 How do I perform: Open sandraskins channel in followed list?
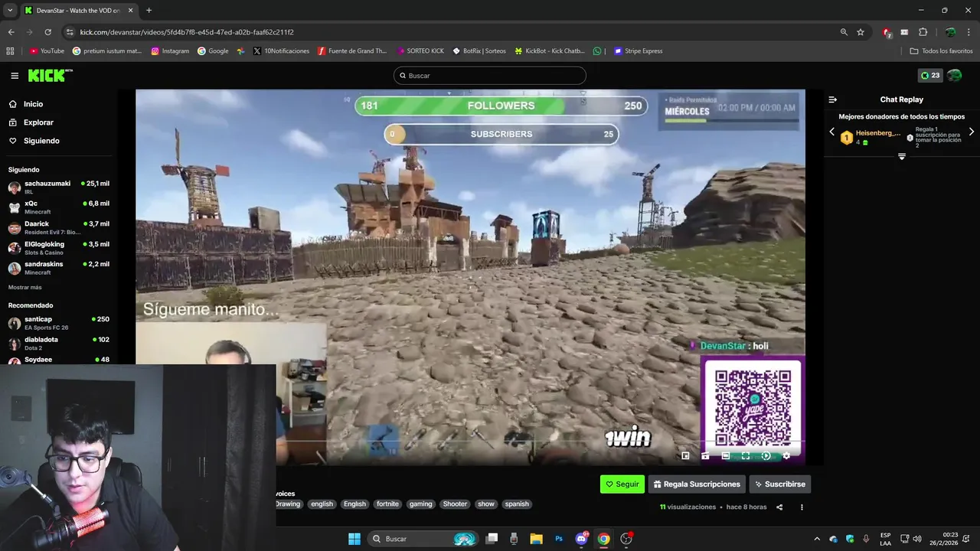(58, 268)
